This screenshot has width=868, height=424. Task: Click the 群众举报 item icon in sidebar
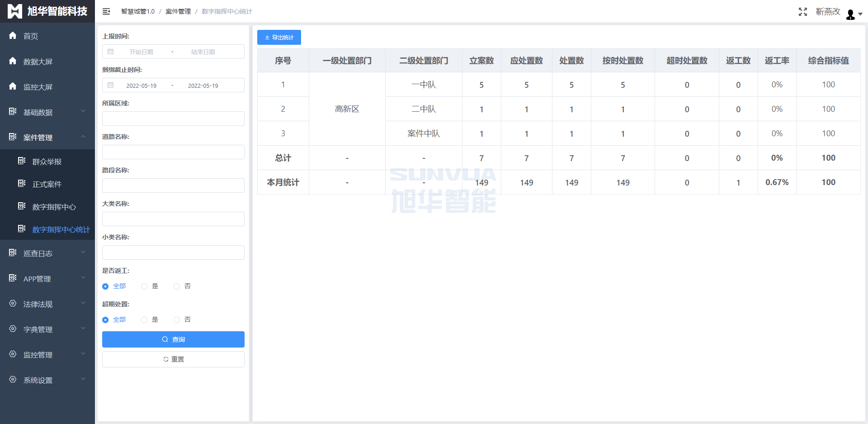(x=21, y=161)
